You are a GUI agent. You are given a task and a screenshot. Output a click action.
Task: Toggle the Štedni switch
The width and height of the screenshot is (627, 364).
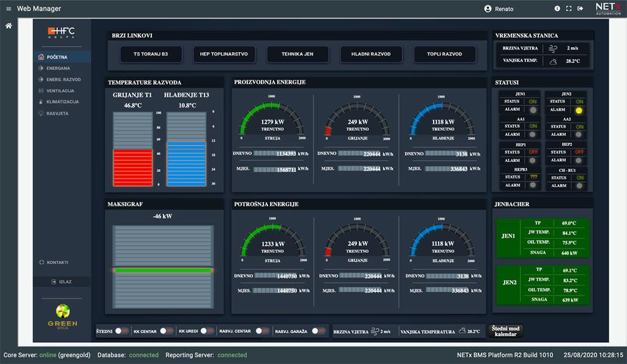point(122,331)
